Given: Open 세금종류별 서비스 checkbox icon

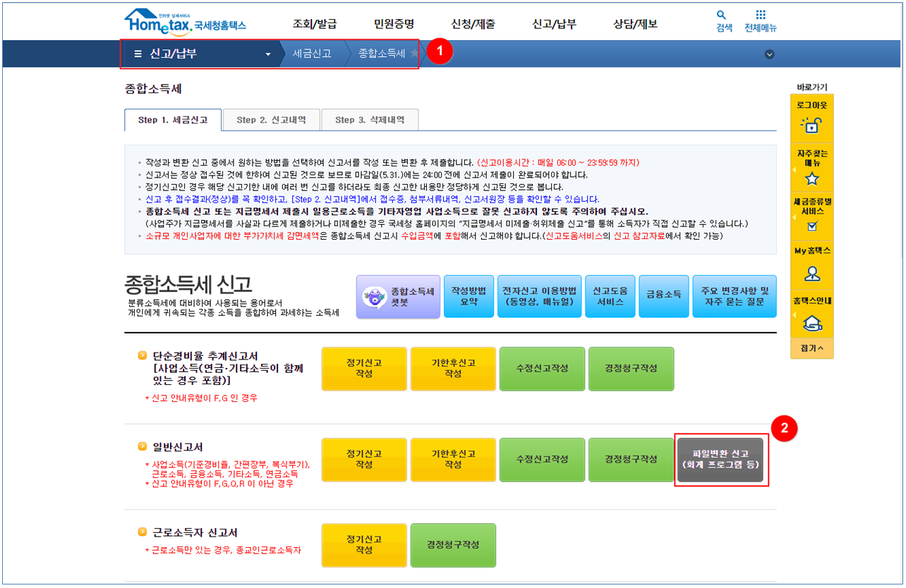Looking at the screenshot, I should coord(811,226).
